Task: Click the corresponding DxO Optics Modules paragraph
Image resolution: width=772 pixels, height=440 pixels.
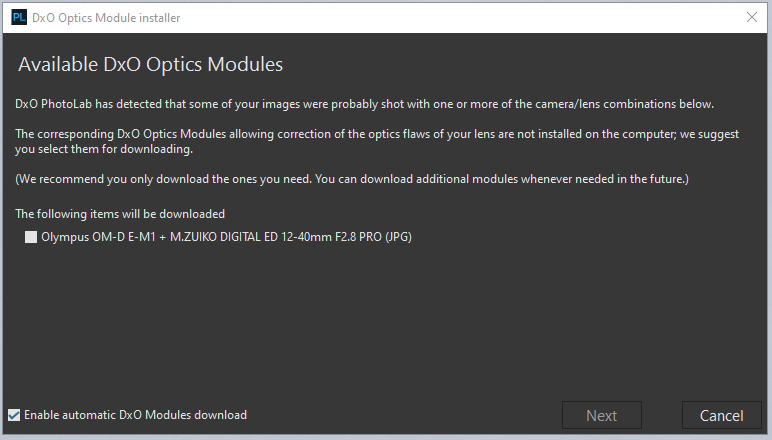Action: 377,141
